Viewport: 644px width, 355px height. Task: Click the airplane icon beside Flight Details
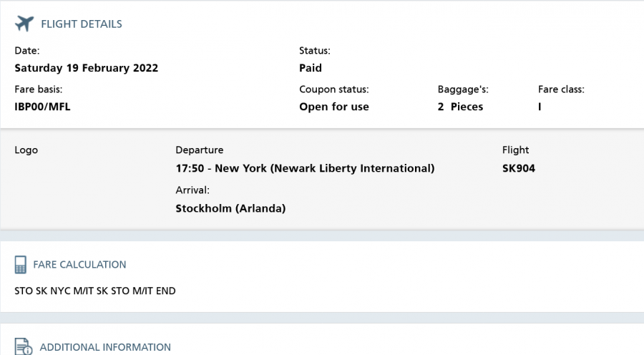point(24,24)
